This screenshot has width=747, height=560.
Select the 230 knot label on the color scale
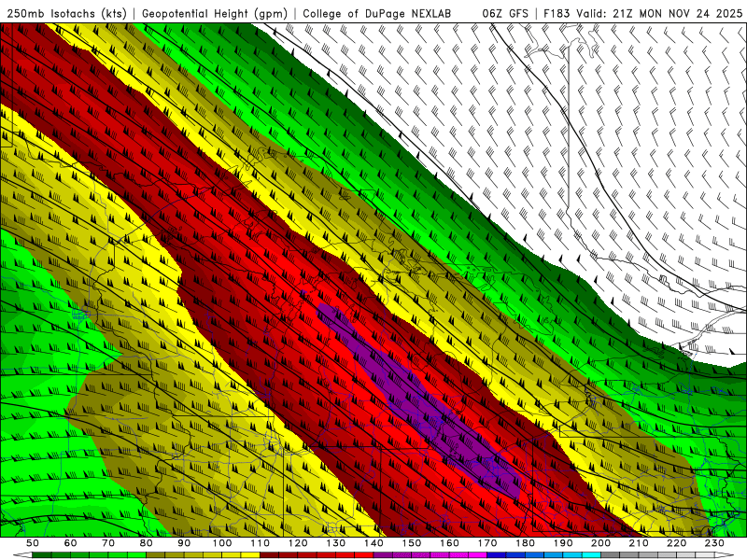pyautogui.click(x=714, y=543)
